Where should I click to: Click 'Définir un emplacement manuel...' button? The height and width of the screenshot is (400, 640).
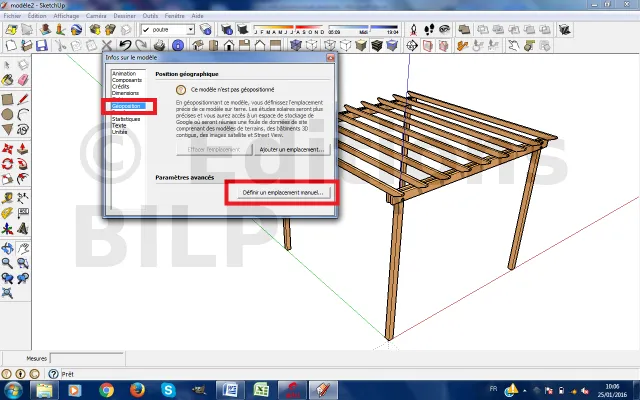(280, 191)
